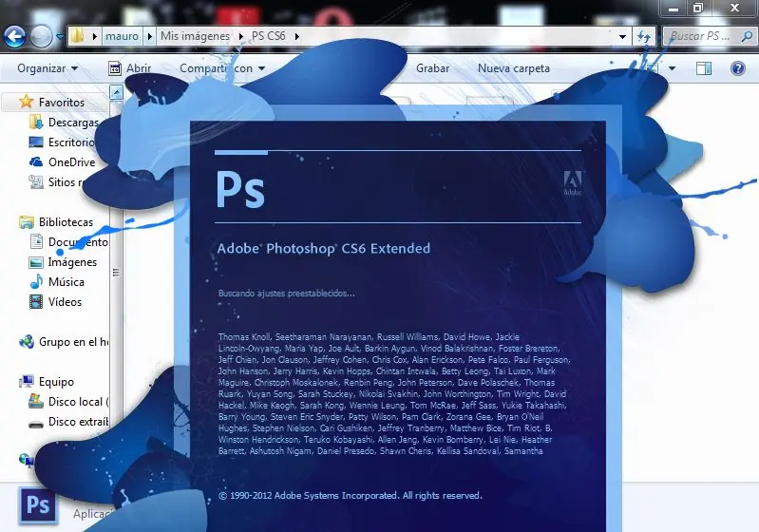759x532 pixels.
Task: Go back with the Explorer back arrow
Action: 14,36
